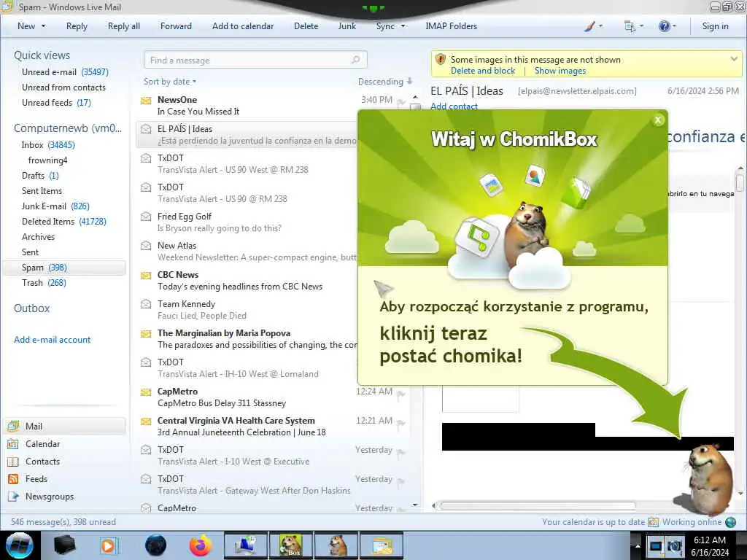The width and height of the screenshot is (747, 560).
Task: Click the envelope icon for the CBC News message
Action: [x=146, y=275]
